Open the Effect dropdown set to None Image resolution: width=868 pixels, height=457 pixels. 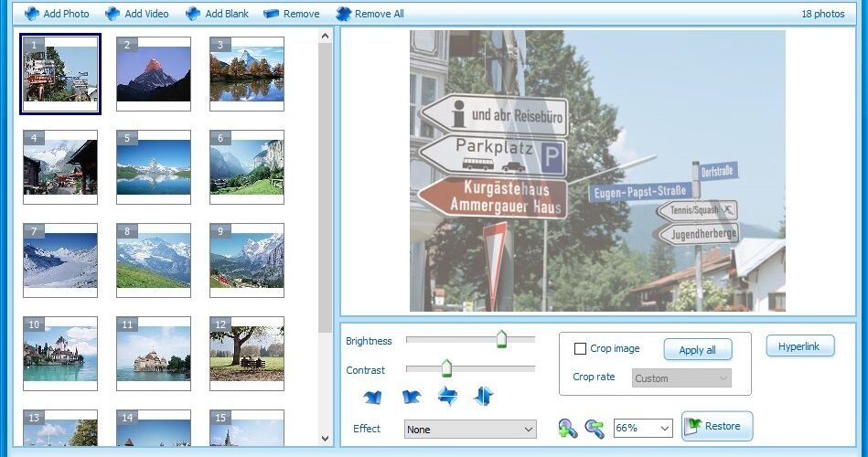tap(470, 430)
